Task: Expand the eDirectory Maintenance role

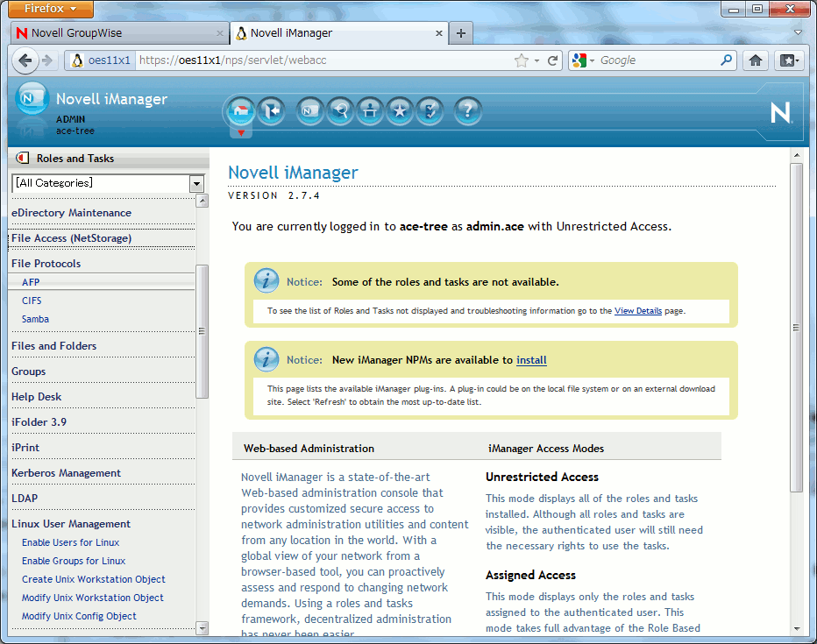Action: 71,212
